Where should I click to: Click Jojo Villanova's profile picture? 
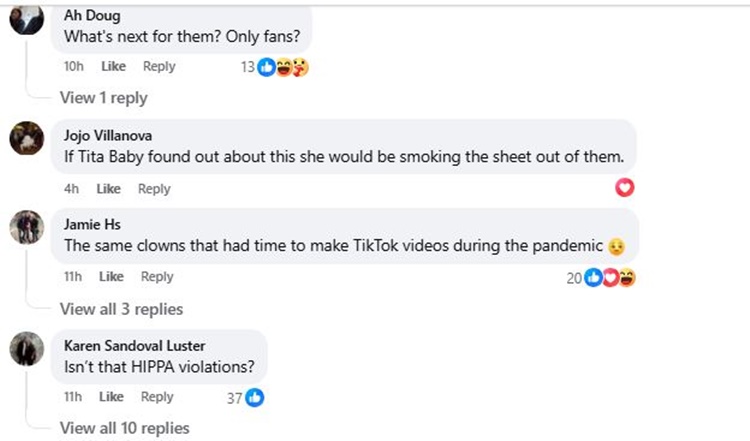tap(27, 138)
